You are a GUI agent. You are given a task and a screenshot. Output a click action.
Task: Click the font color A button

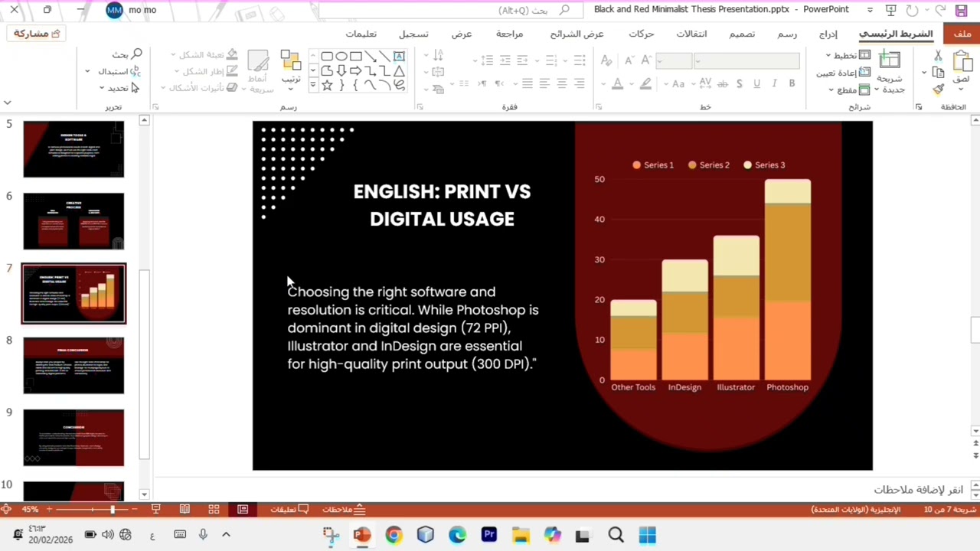(x=618, y=83)
